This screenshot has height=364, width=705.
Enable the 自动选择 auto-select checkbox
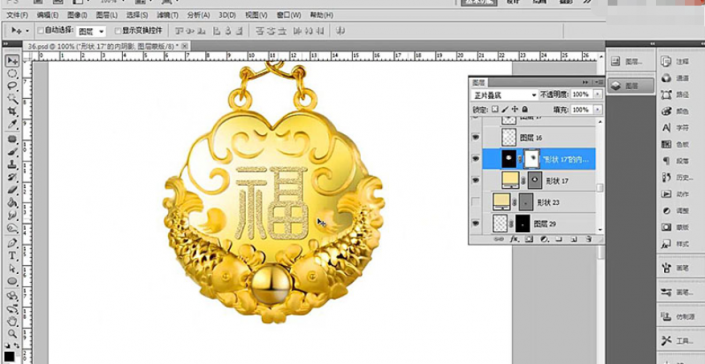(x=40, y=31)
